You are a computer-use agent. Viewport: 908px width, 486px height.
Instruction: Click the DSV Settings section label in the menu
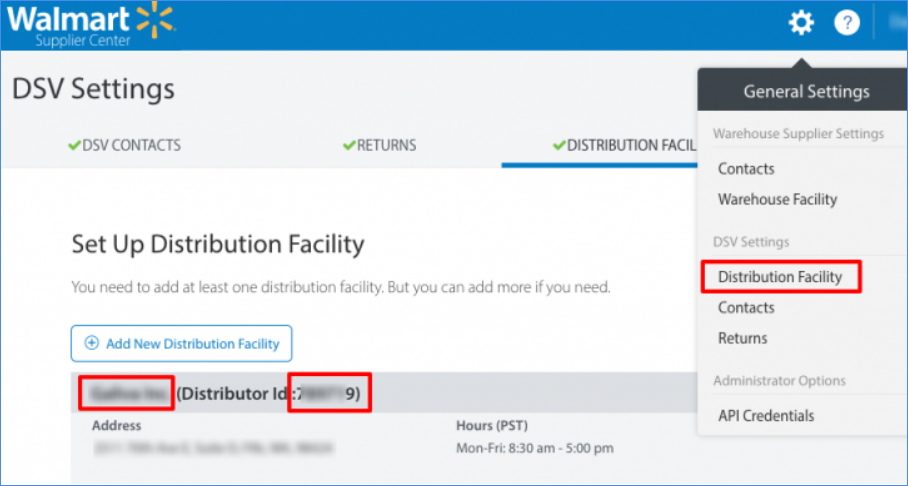click(x=751, y=242)
